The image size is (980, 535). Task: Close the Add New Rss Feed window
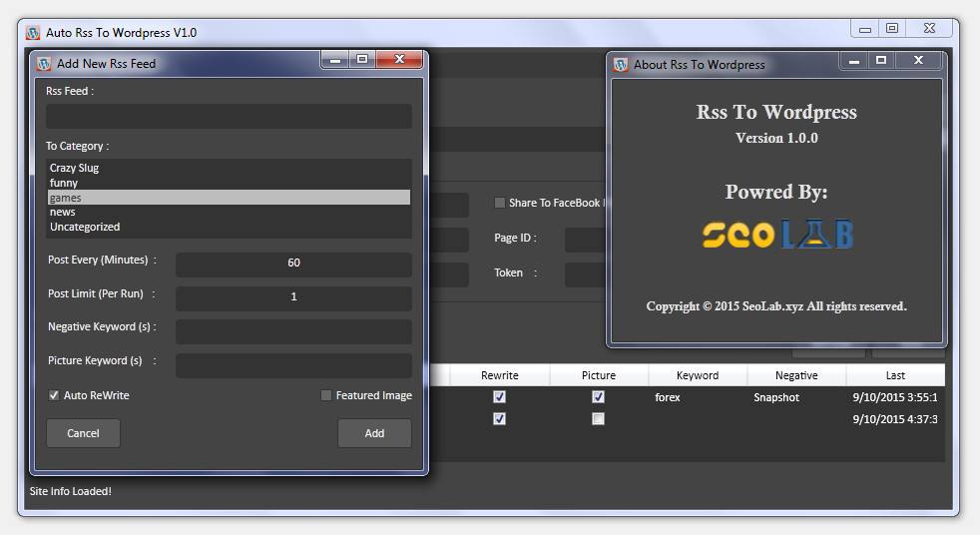[399, 59]
